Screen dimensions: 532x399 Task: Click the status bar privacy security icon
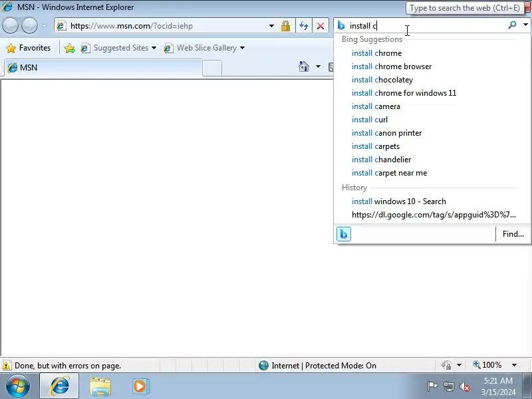tap(446, 365)
